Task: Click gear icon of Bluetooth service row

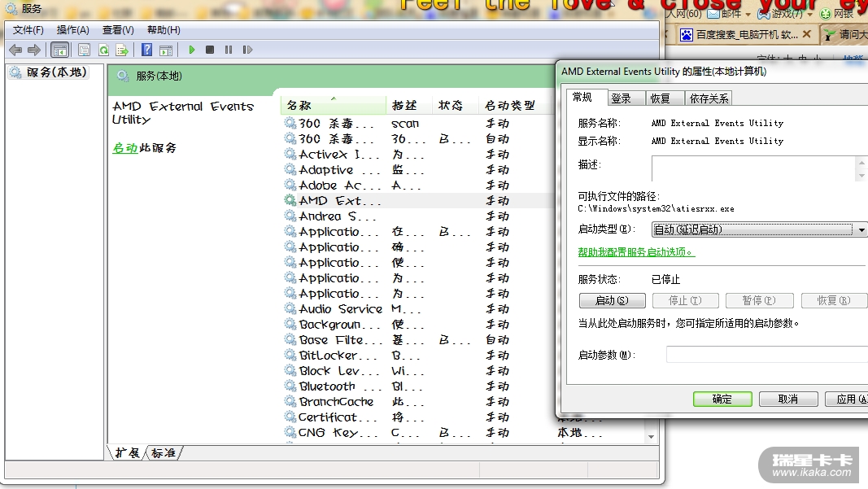Action: click(x=290, y=386)
